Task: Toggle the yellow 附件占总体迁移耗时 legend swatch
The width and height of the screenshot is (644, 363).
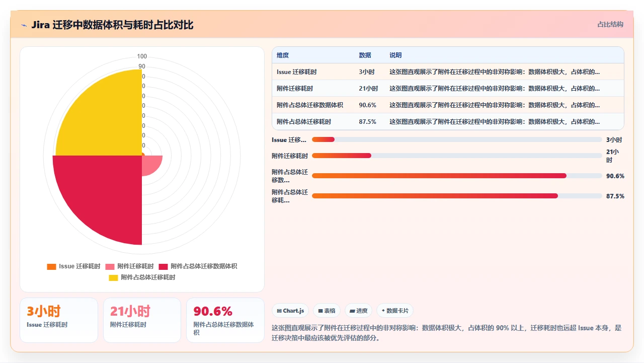Action: click(113, 277)
